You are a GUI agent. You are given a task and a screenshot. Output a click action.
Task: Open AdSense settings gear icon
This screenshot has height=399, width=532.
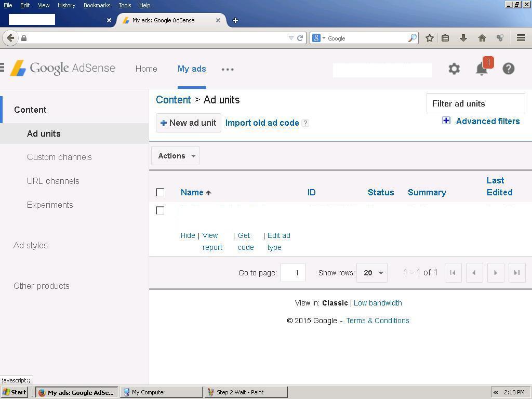click(454, 69)
